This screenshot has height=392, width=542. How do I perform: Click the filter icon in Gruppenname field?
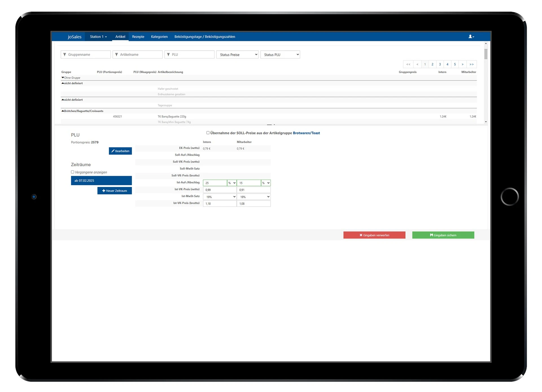coord(65,54)
